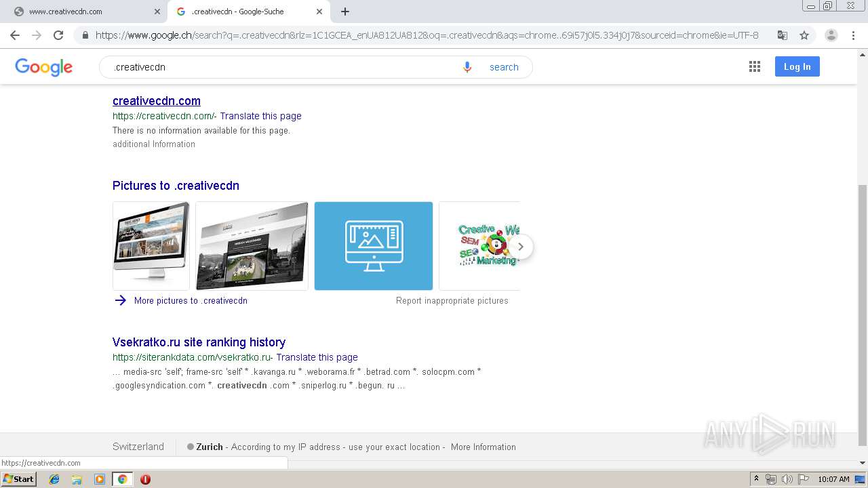Open the travel agency monitor thumbnail
Image resolution: width=868 pixels, height=488 pixels.
[x=151, y=246]
